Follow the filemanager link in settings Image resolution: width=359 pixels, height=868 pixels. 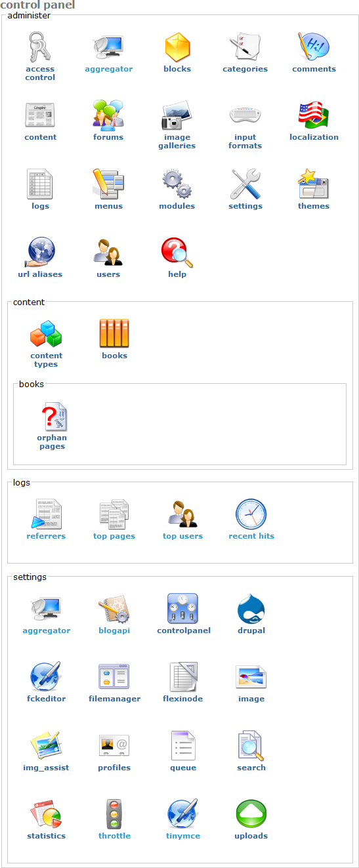click(x=114, y=699)
